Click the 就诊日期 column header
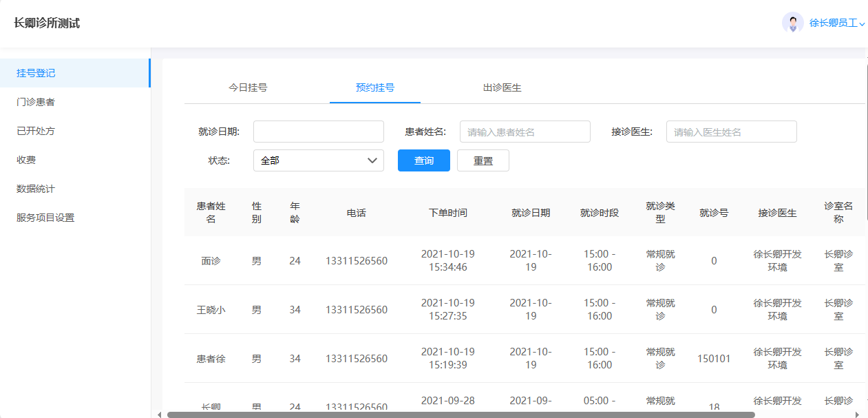Screen dimensions: 868x418 click(531, 213)
